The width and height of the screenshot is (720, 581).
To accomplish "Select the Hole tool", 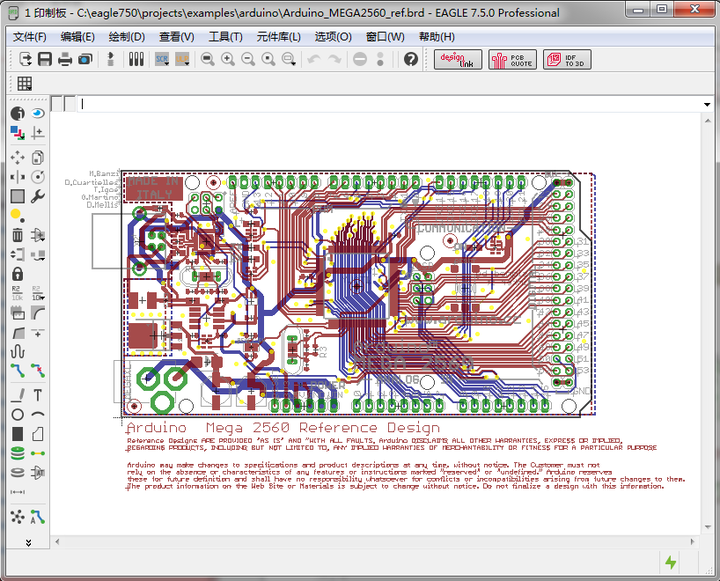I will [x=17, y=472].
